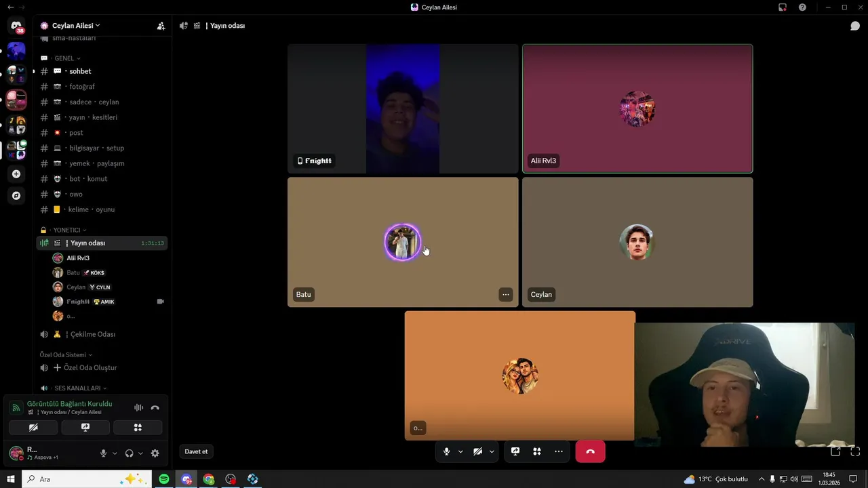The width and height of the screenshot is (868, 488).
Task: Deafen headphones in user panel
Action: click(x=129, y=453)
